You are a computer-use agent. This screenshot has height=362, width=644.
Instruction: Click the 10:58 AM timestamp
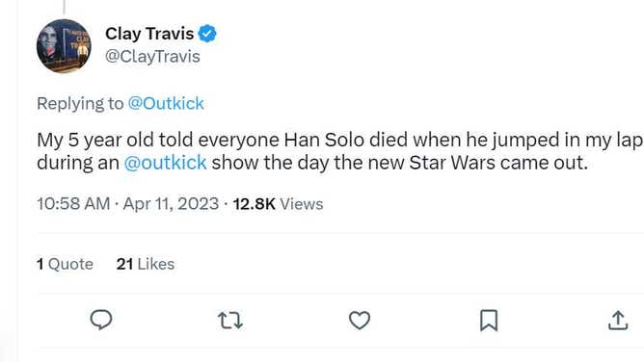click(73, 204)
